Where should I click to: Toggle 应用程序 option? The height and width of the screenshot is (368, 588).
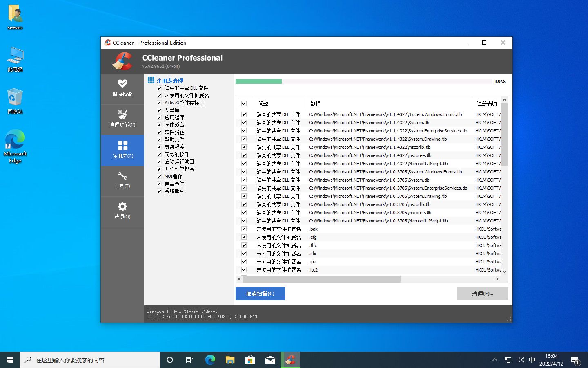point(159,117)
